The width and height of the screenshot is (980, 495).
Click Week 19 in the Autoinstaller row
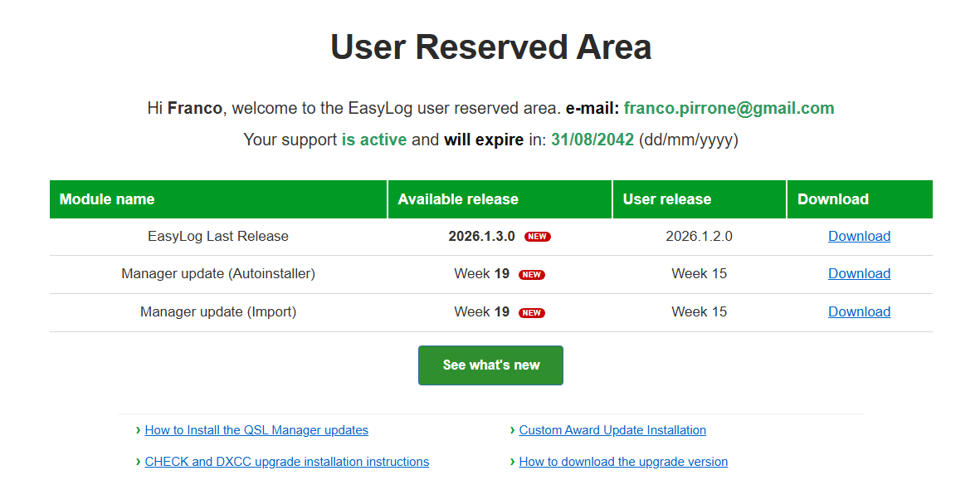pos(481,273)
